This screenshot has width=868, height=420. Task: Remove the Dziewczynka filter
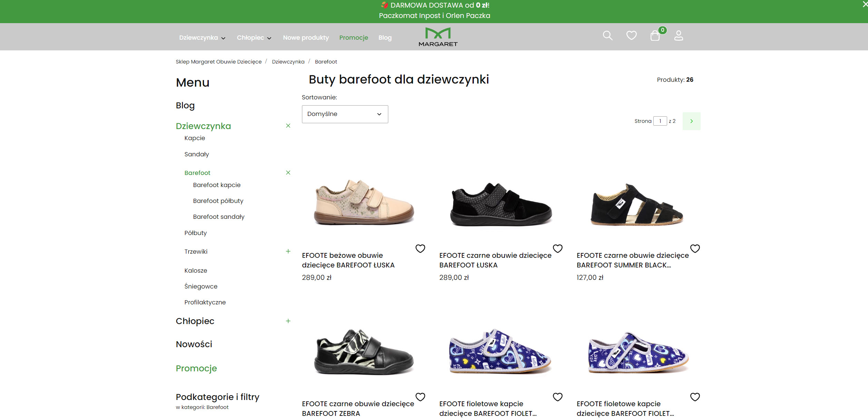[x=288, y=126]
